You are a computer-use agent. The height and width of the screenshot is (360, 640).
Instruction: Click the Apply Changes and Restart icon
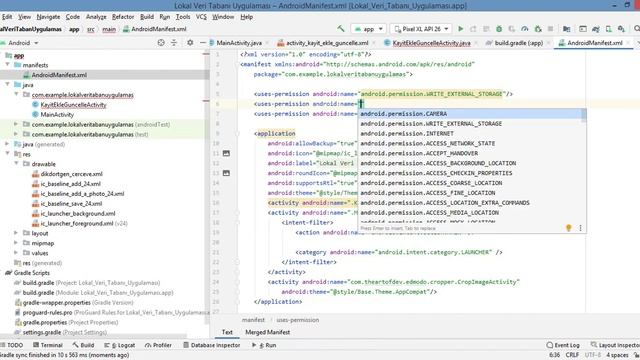click(x=473, y=29)
